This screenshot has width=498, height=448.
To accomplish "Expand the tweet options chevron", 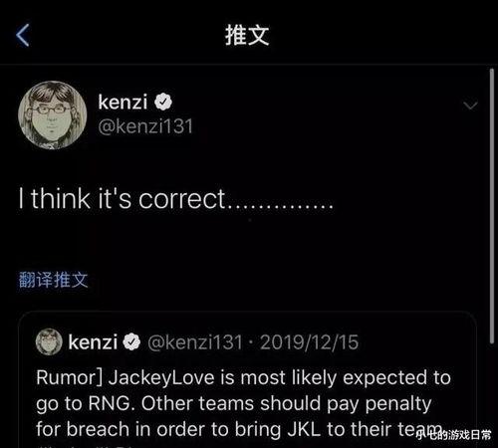I will point(470,106).
